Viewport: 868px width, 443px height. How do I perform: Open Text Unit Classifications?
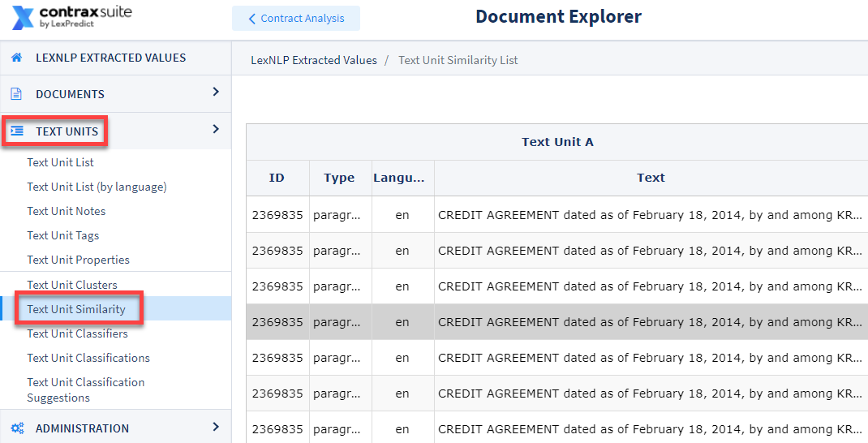[88, 358]
